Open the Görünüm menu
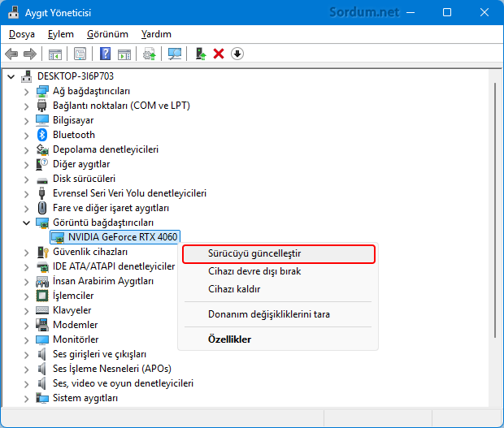The height and width of the screenshot is (428, 504). click(107, 34)
